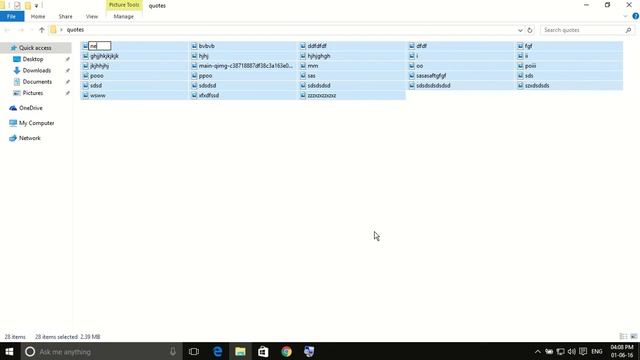
Task: Select OneDrive in the navigation pane
Action: point(31,108)
